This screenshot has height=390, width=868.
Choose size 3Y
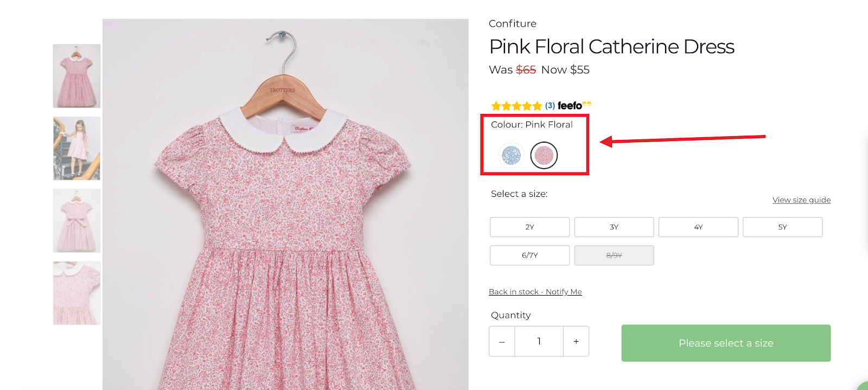pyautogui.click(x=614, y=227)
